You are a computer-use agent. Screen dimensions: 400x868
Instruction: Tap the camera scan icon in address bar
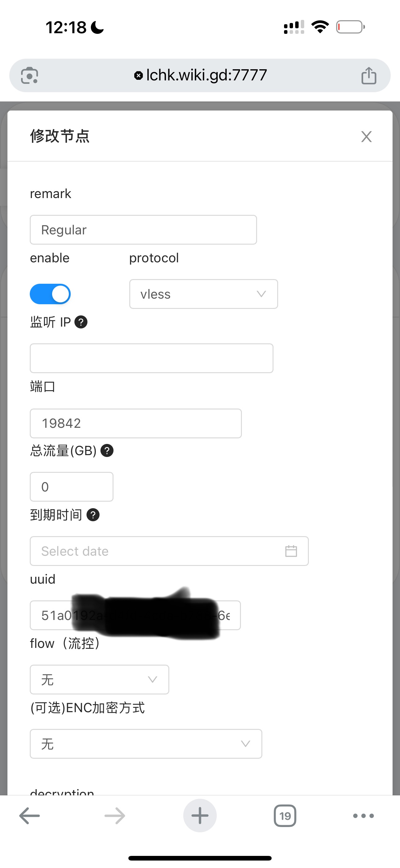click(30, 75)
